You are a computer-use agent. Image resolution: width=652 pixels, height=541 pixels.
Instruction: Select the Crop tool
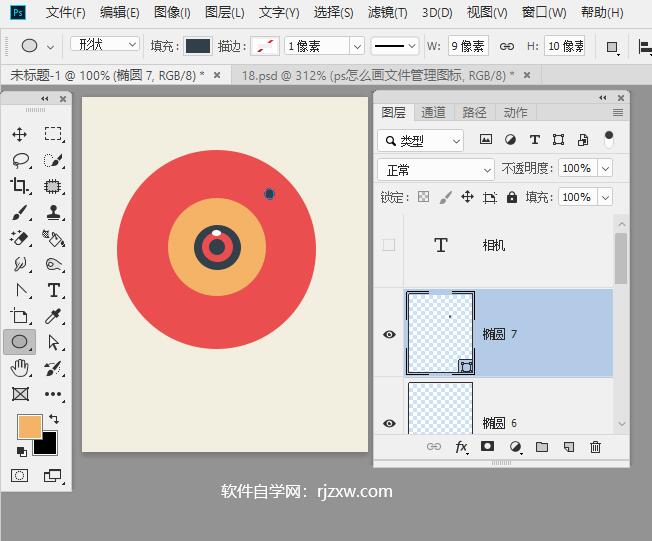(x=19, y=186)
